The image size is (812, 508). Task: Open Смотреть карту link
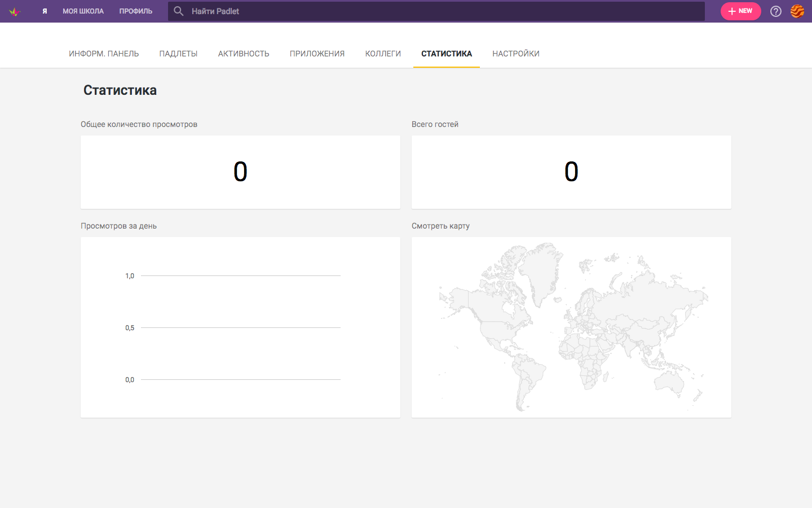pyautogui.click(x=441, y=226)
